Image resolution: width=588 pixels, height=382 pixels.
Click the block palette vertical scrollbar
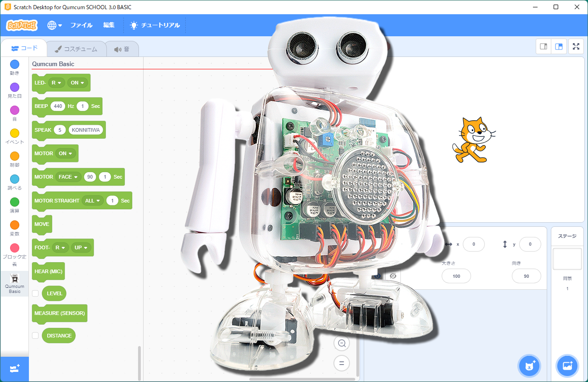point(139,363)
